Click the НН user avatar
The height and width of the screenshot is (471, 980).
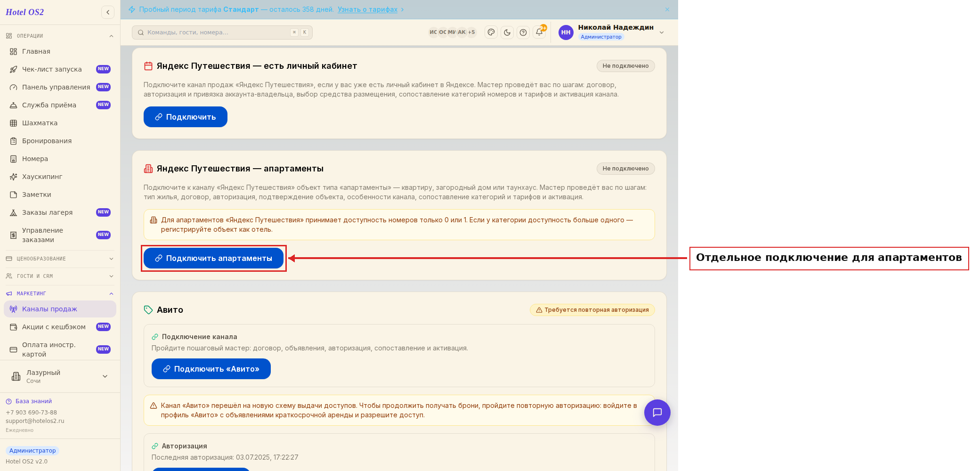[x=566, y=32]
